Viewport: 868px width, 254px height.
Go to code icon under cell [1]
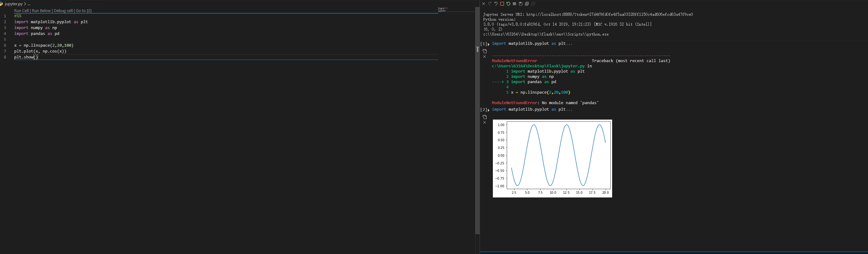pos(485,51)
